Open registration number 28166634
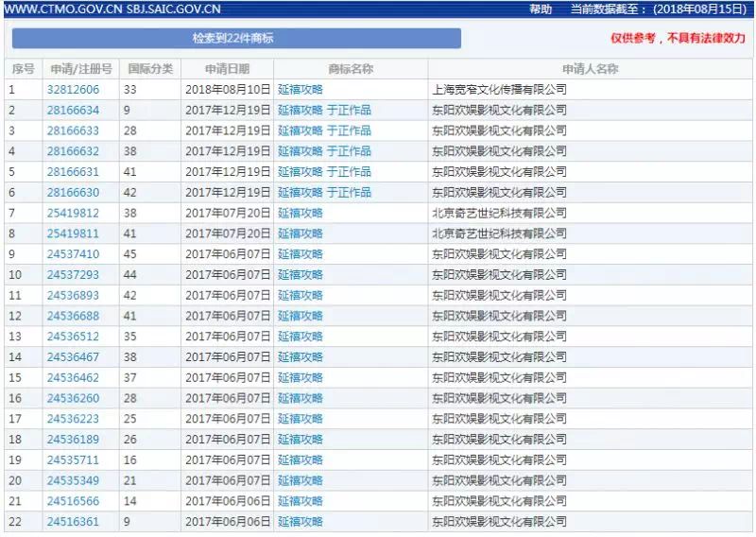Image resolution: width=756 pixels, height=537 pixels. [x=73, y=110]
